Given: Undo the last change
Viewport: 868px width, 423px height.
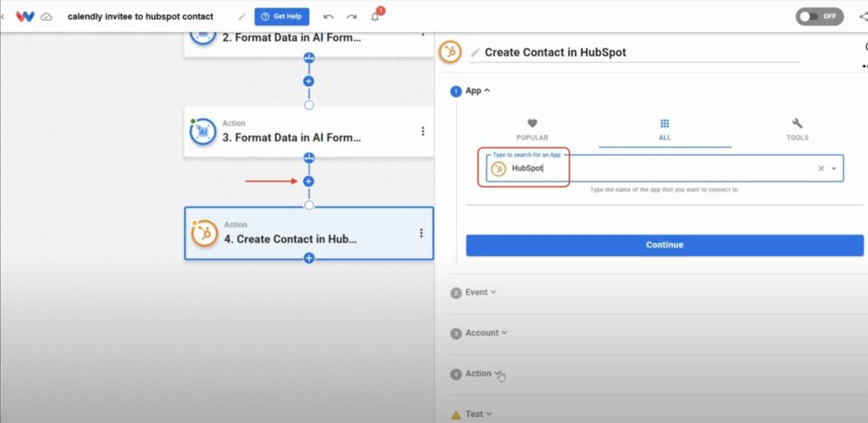Looking at the screenshot, I should [x=328, y=17].
